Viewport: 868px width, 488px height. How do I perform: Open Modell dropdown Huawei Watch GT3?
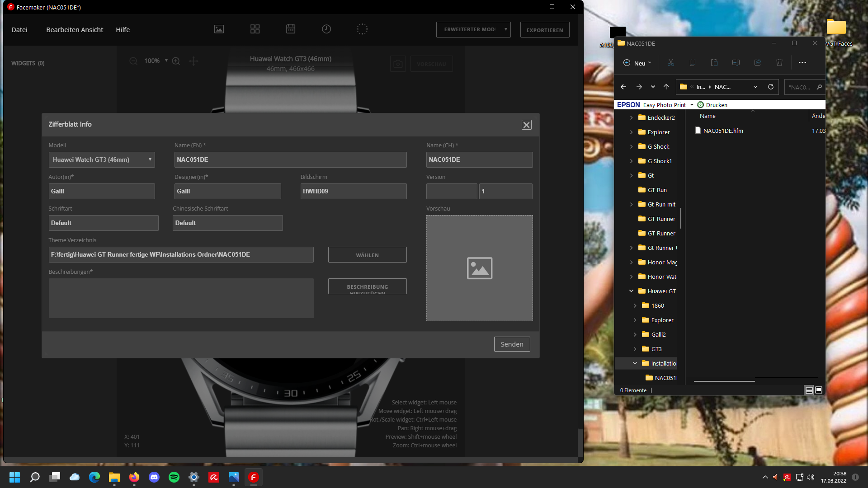(102, 160)
